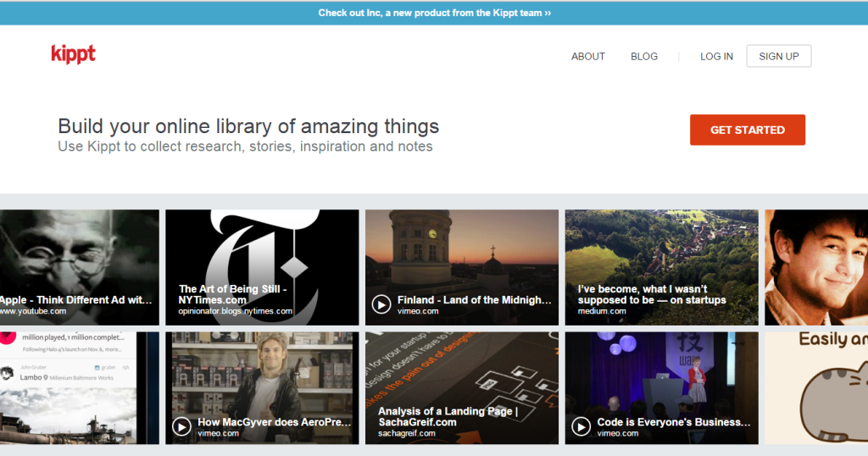Open the Inc product announcement banner
Image resolution: width=868 pixels, height=456 pixels.
[x=435, y=13]
